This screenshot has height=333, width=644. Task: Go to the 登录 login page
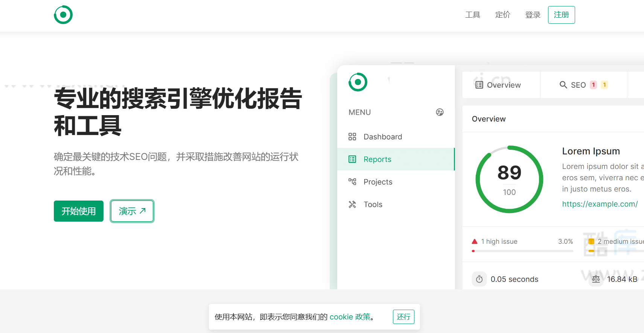pyautogui.click(x=533, y=15)
